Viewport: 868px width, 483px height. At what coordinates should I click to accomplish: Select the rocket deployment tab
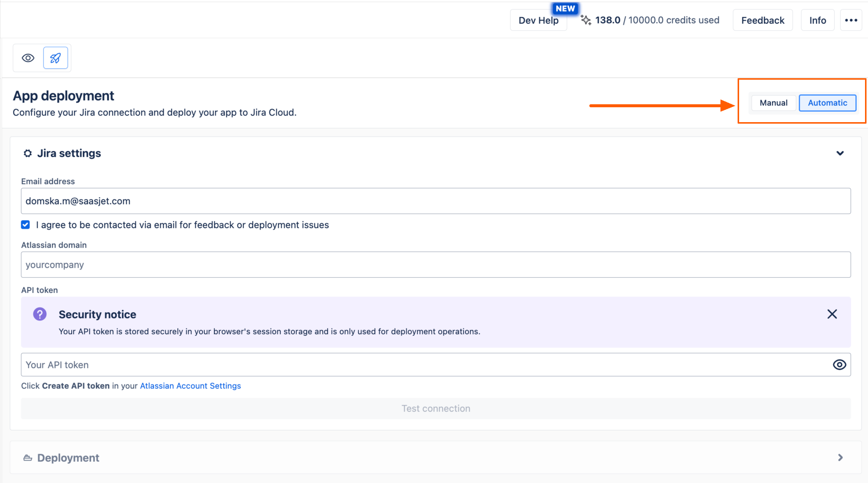tap(56, 58)
